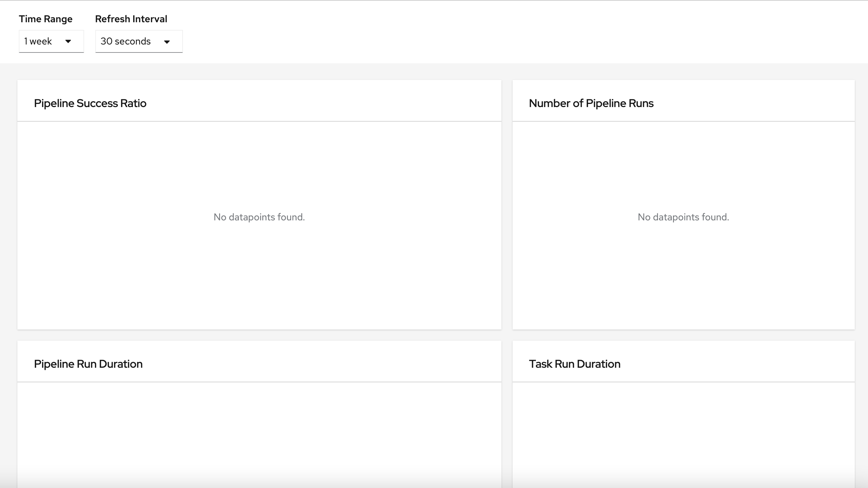This screenshot has width=868, height=488.
Task: Click the Task Run Duration heading
Action: pos(574,364)
